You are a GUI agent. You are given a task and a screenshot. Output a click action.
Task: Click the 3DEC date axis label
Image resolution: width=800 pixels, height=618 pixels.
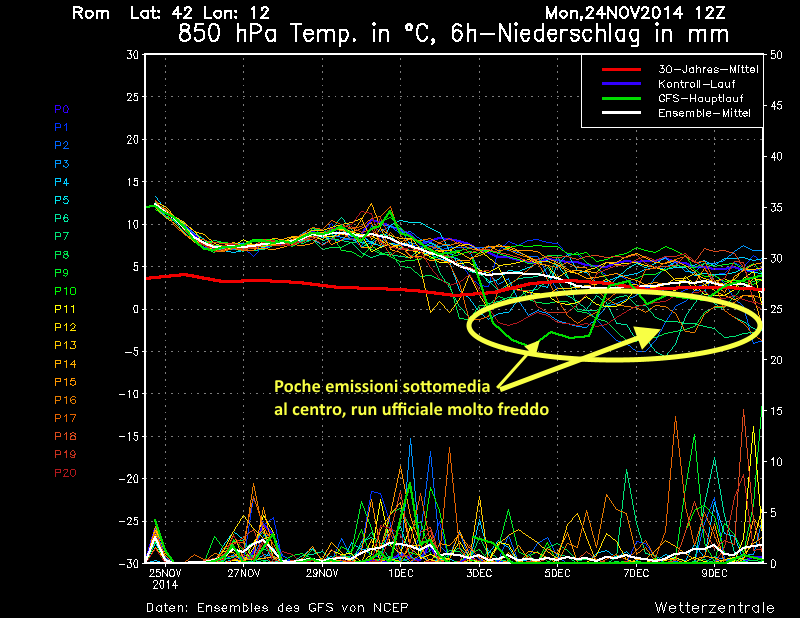[479, 574]
